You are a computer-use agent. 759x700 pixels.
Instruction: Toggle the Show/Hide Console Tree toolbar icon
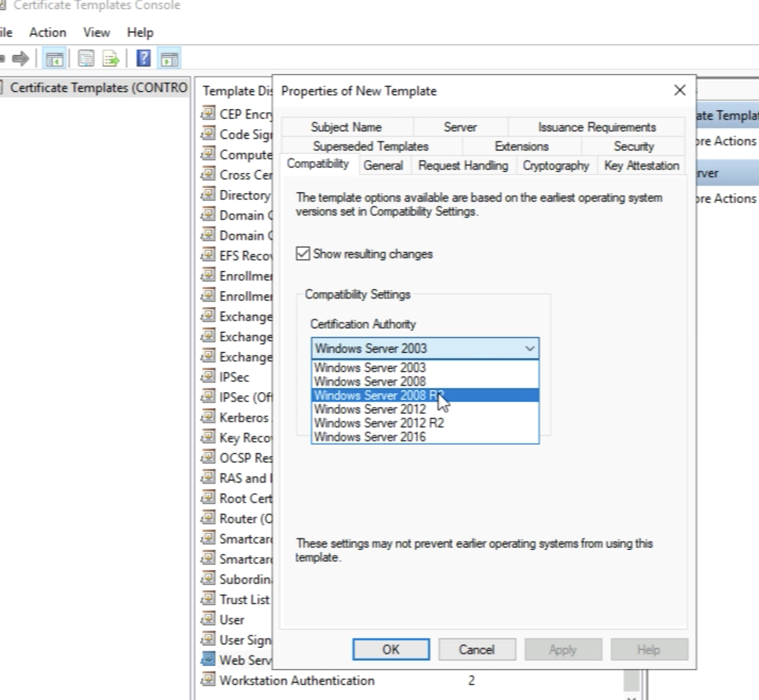point(54,59)
